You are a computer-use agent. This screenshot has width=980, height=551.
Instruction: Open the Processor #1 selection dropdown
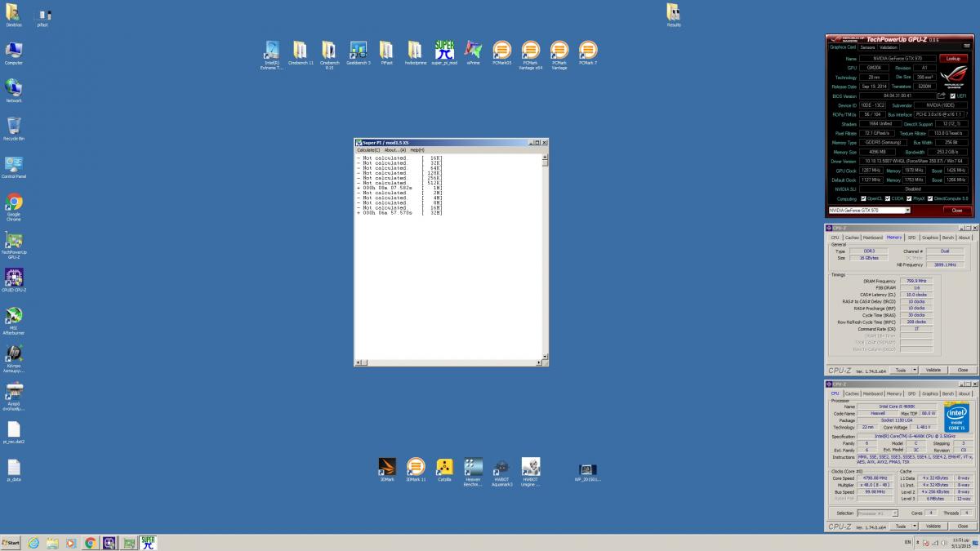877,513
